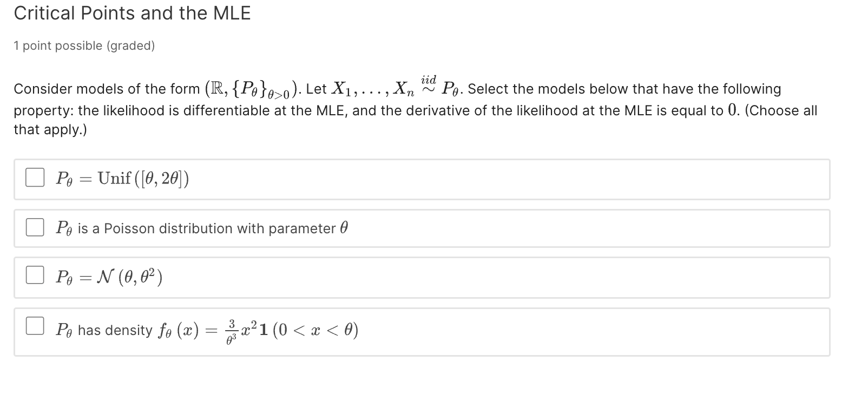This screenshot has height=407, width=868.
Task: Check the Poisson distribution answer checkbox
Action: (x=35, y=227)
